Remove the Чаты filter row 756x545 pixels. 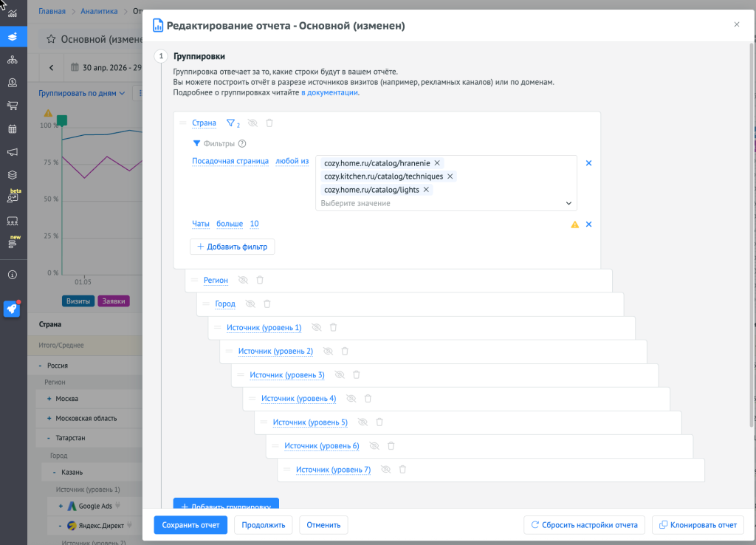(x=588, y=224)
